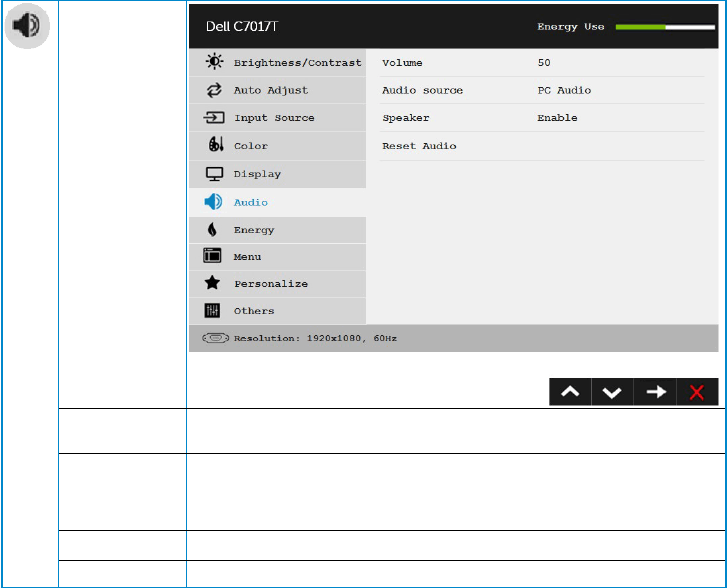Click the large speaker icon beside the table
This screenshot has width=727, height=588.
click(27, 25)
